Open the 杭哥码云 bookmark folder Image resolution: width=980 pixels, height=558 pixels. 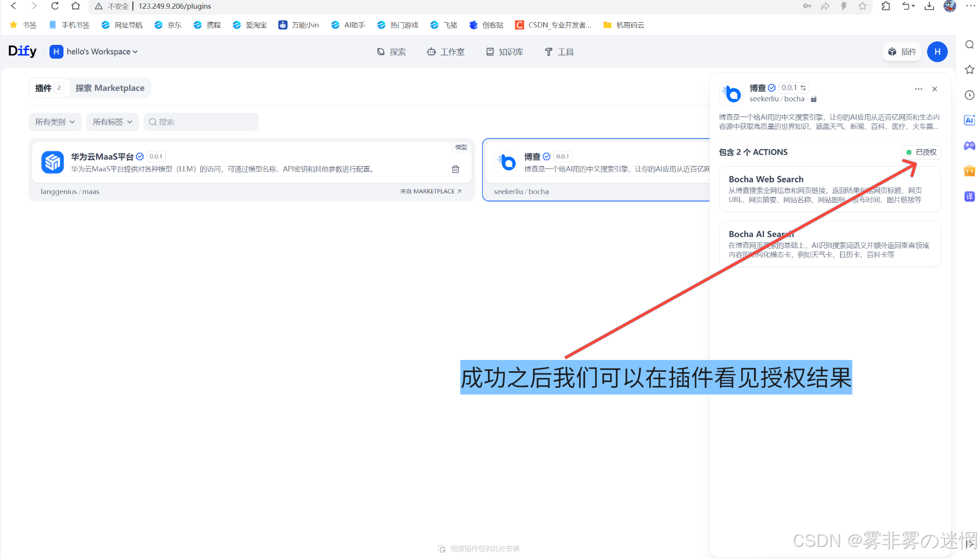pos(624,25)
